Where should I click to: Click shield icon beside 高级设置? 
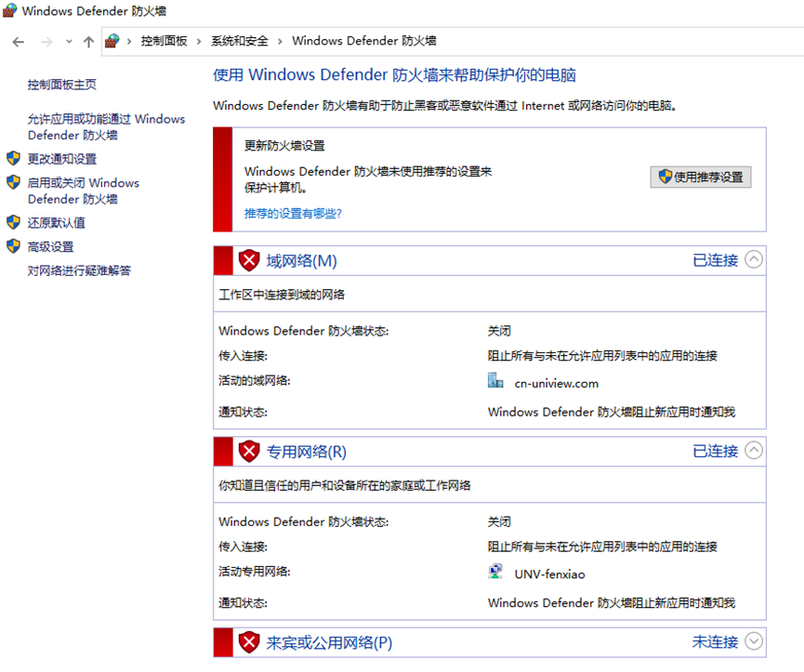(13, 246)
